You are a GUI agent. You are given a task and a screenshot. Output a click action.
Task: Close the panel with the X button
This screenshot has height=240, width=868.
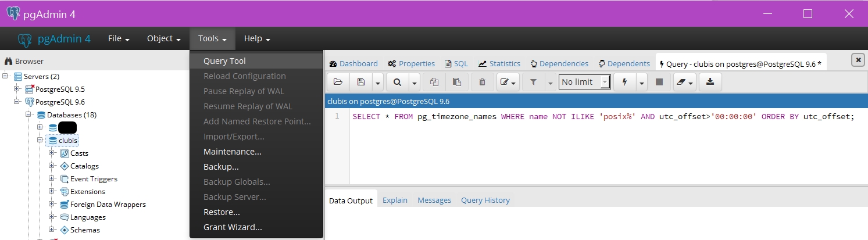pyautogui.click(x=857, y=60)
